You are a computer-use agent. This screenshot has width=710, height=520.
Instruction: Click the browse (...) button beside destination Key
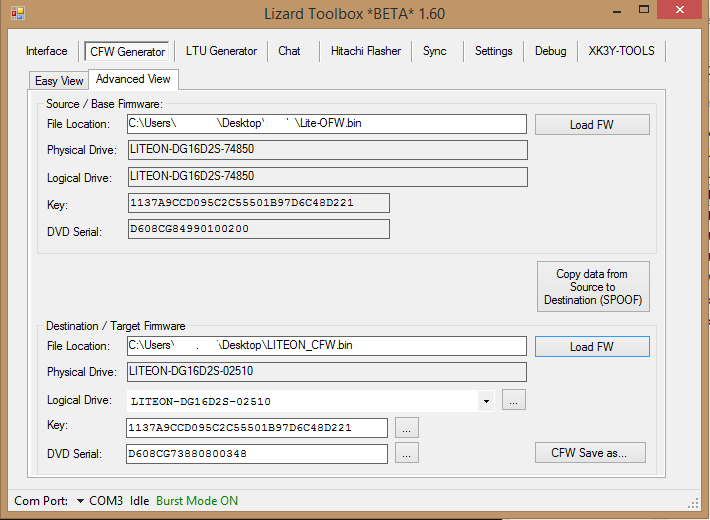point(407,428)
